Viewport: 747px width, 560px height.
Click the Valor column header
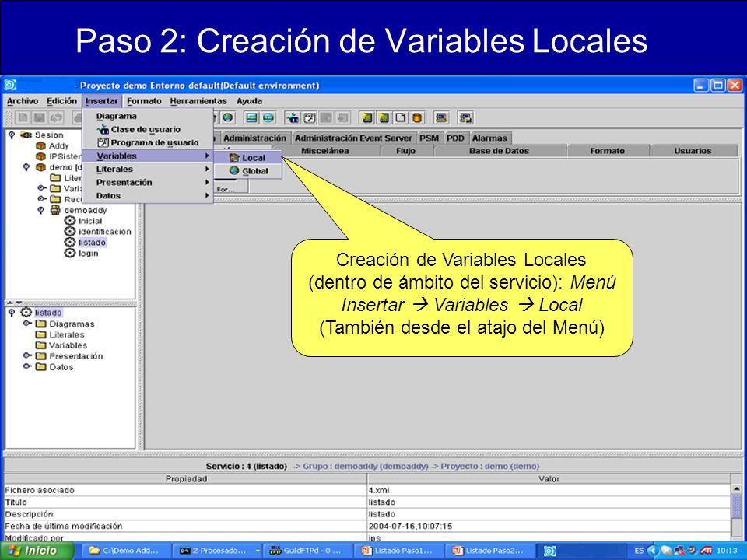[x=549, y=478]
